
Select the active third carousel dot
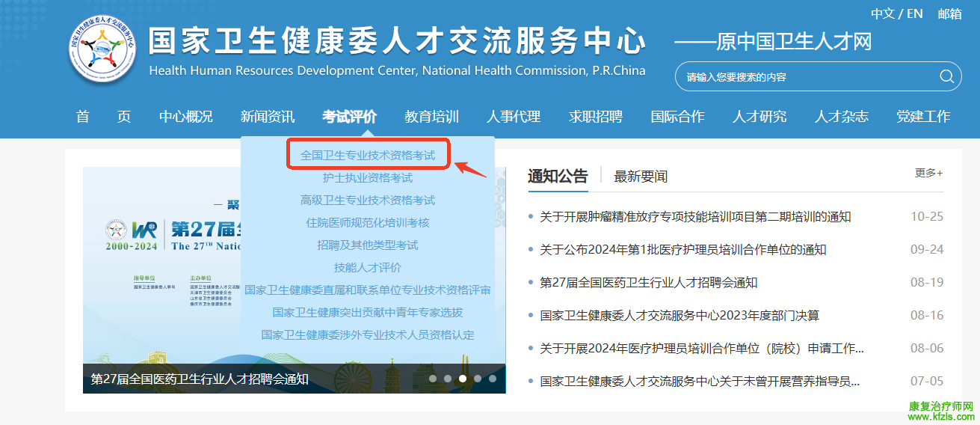coord(463,379)
